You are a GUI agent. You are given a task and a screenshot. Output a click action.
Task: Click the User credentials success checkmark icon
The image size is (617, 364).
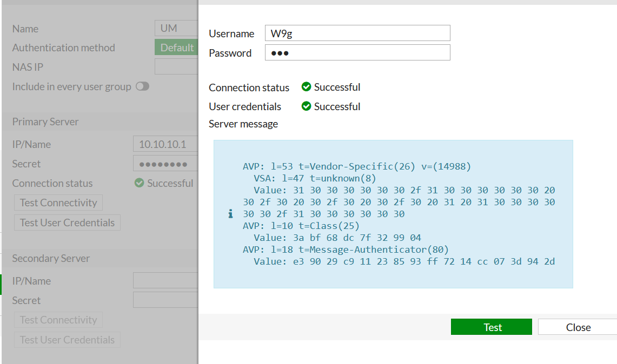click(x=307, y=106)
